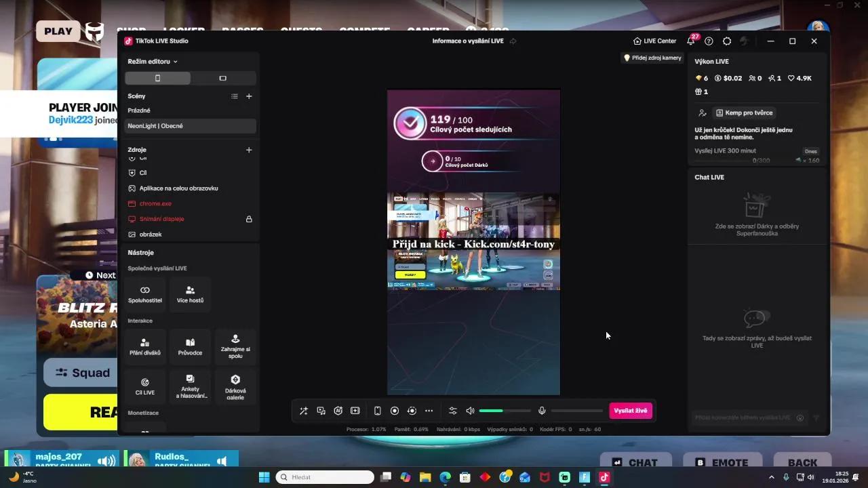Open the help question mark icon
The width and height of the screenshot is (868, 488).
point(709,41)
